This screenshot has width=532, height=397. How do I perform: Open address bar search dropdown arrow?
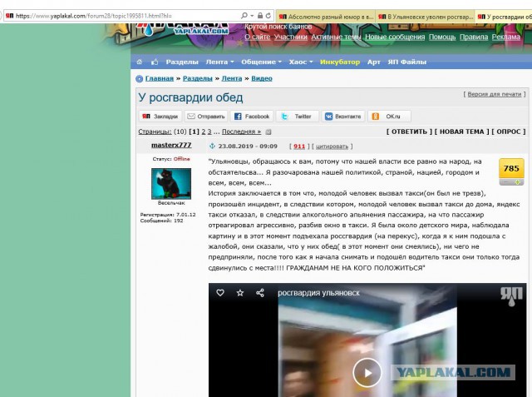(x=252, y=16)
